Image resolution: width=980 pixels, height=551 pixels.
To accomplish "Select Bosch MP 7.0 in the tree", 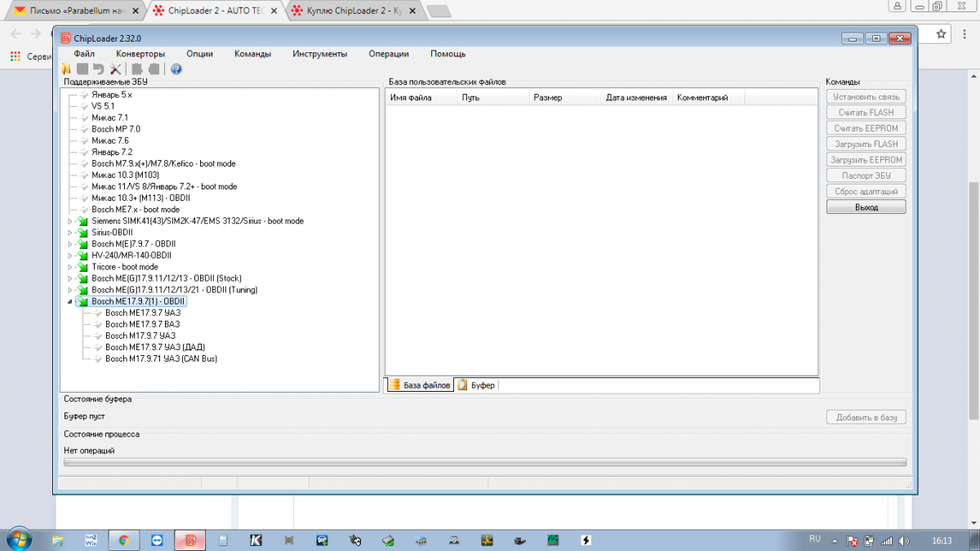I will [x=116, y=129].
